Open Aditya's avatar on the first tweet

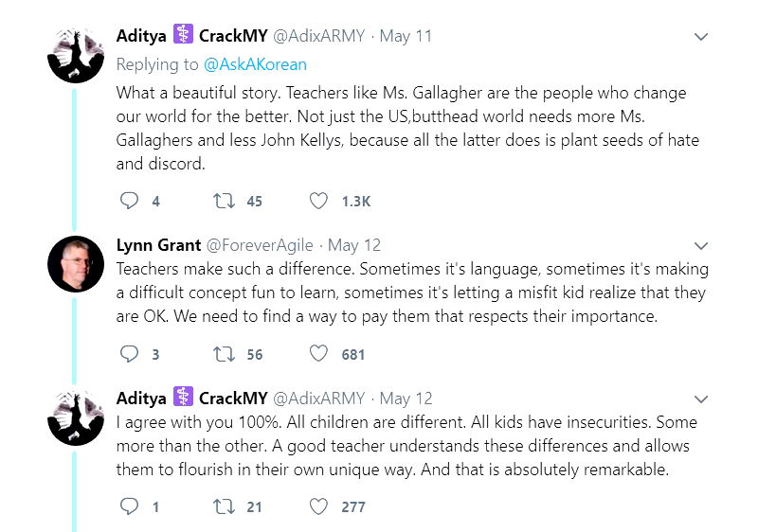point(76,56)
